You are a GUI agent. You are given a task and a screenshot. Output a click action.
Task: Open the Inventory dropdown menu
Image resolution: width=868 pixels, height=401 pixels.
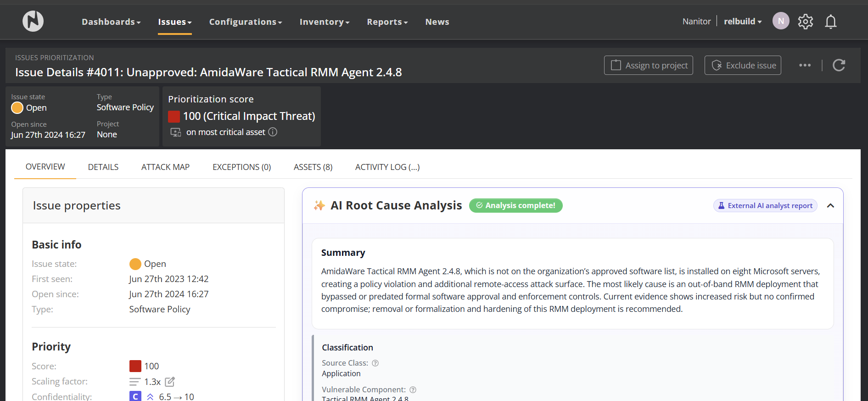tap(324, 22)
